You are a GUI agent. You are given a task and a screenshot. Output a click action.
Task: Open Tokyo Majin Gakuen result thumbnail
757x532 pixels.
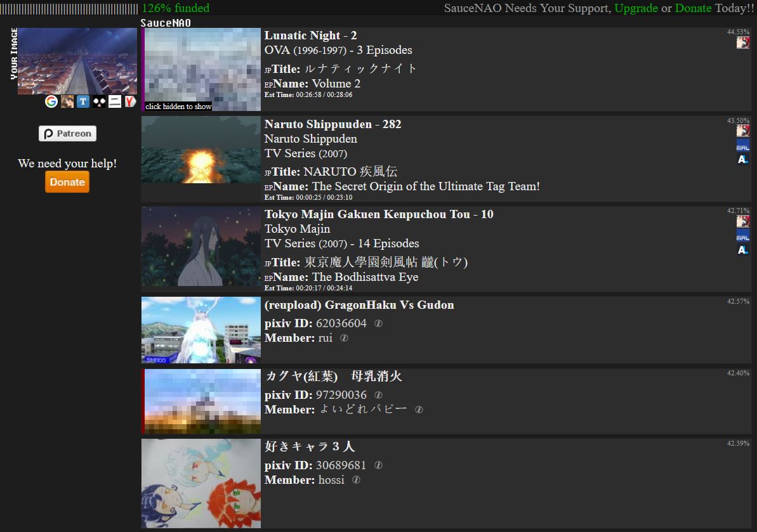(x=201, y=247)
